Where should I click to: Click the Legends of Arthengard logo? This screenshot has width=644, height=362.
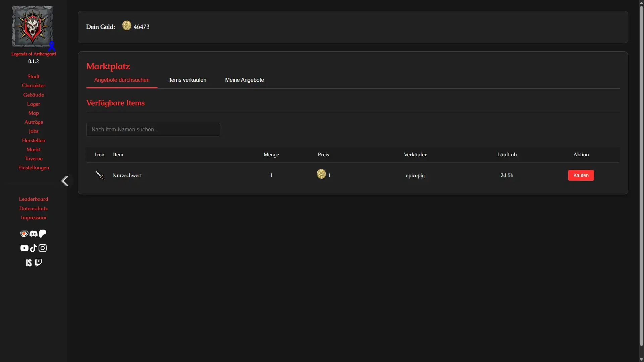[x=32, y=27]
